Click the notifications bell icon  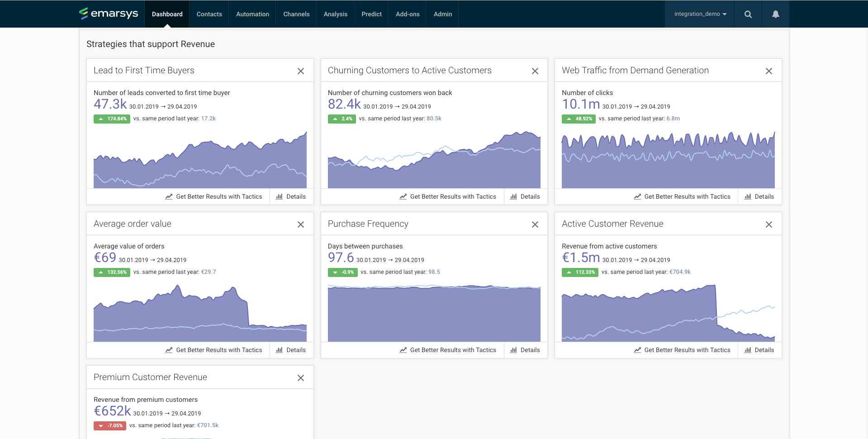(775, 14)
